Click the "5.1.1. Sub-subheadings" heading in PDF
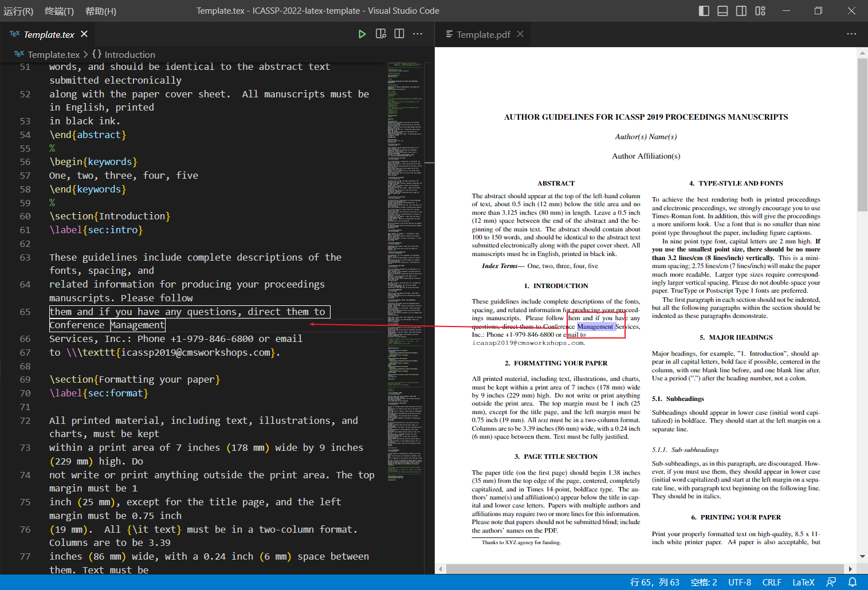The height and width of the screenshot is (590, 868). (x=685, y=450)
